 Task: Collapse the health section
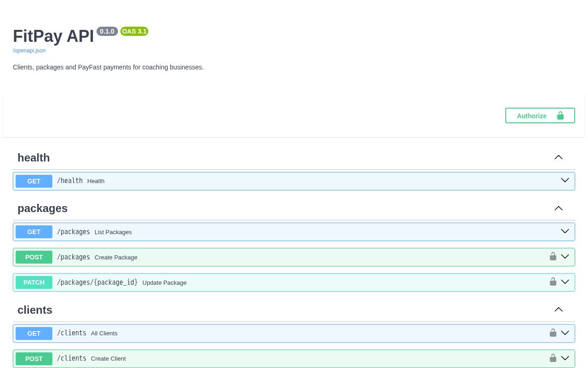[559, 157]
